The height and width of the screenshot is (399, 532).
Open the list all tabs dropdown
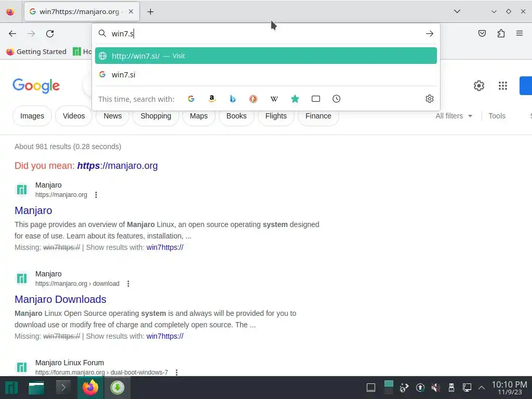[457, 11]
